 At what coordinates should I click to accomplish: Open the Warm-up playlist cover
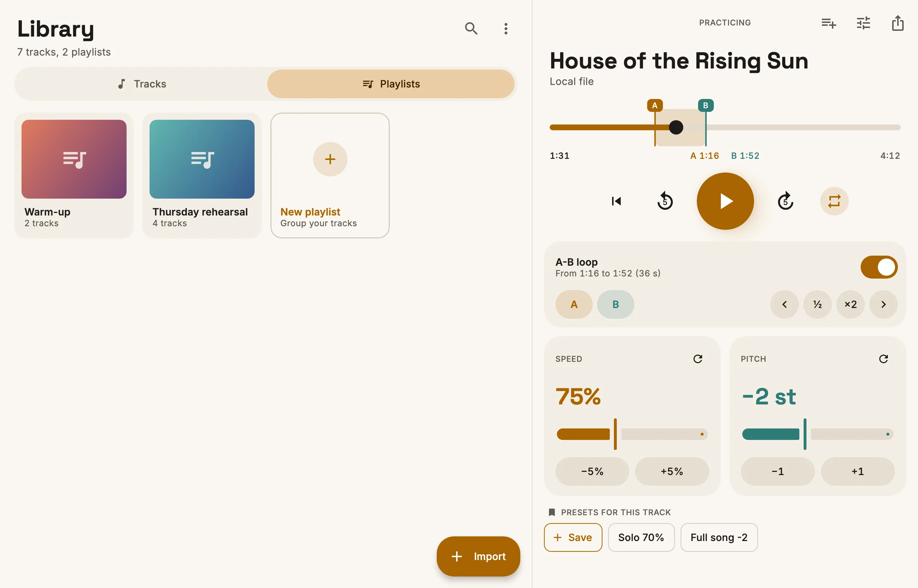point(74,159)
